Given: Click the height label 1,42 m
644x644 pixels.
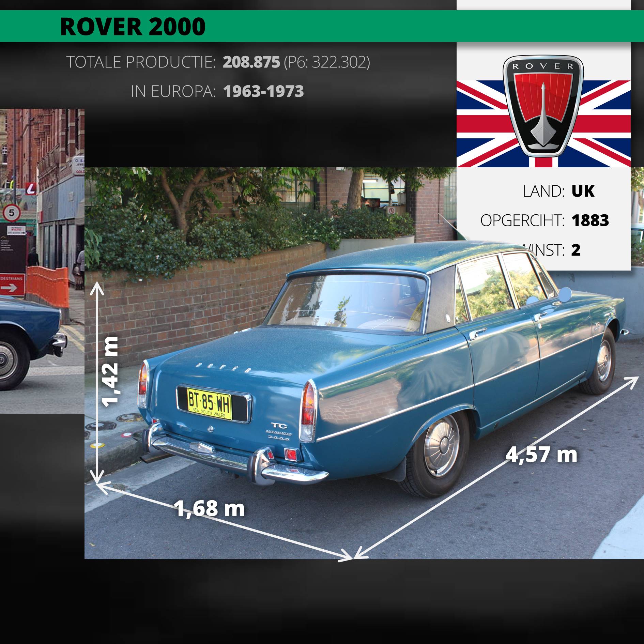Looking at the screenshot, I should 111,371.
